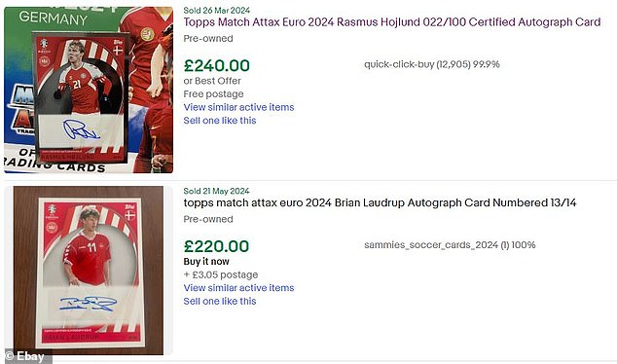Click the + £3.05 postage text
Viewport: 617px width, 364px height.
pyautogui.click(x=221, y=274)
